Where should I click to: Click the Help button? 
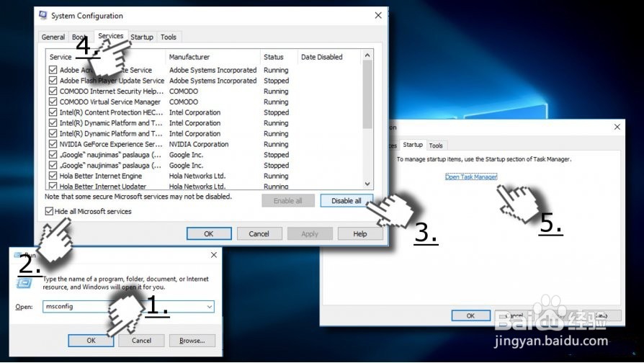(360, 233)
